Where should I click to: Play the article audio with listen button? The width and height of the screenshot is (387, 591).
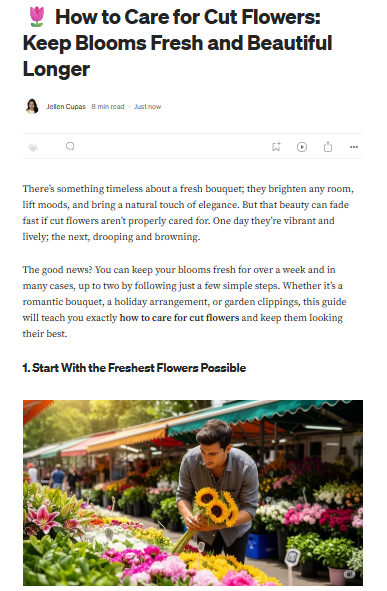(302, 147)
